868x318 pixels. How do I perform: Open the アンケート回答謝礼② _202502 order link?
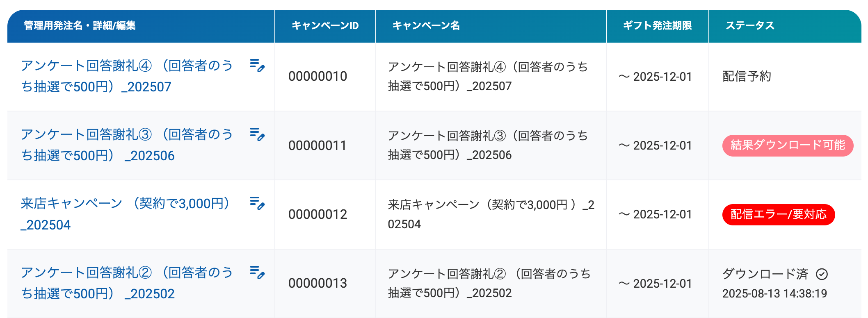click(127, 283)
